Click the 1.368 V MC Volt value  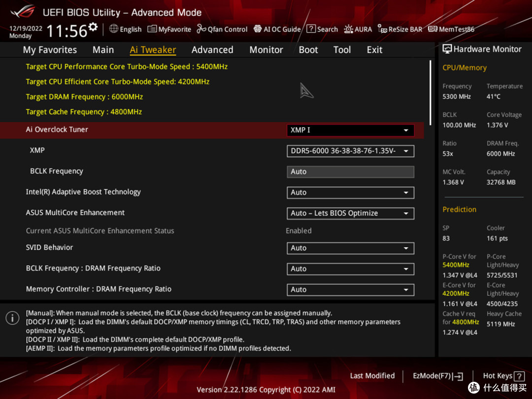click(x=453, y=183)
